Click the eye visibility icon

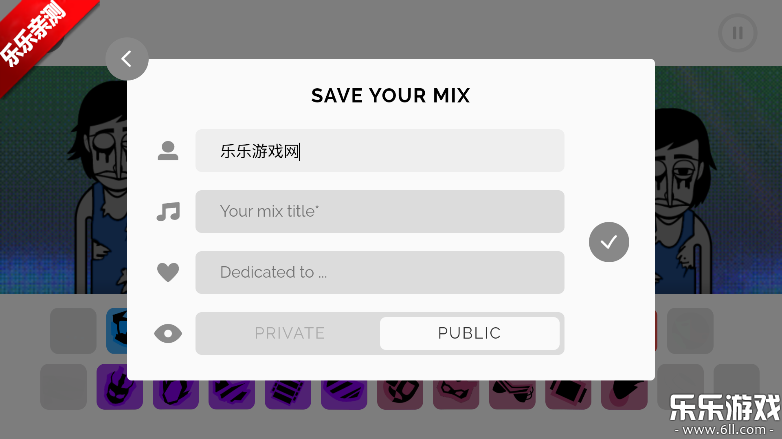tap(168, 334)
